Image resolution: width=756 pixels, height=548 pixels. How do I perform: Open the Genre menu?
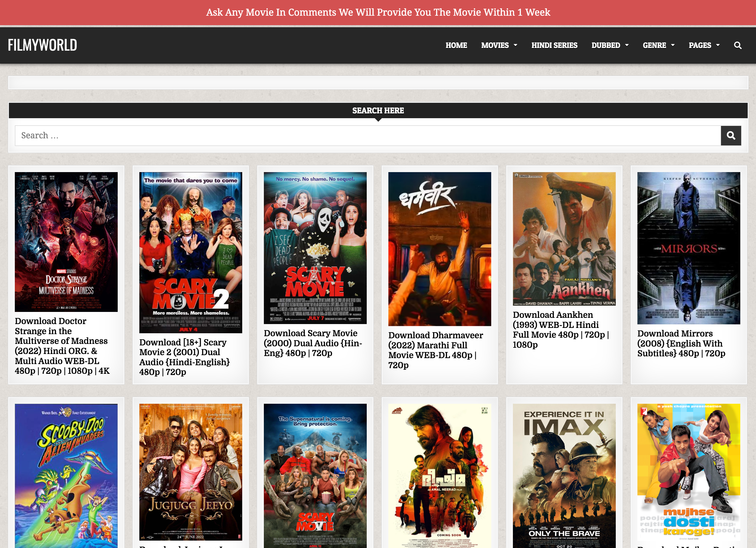point(654,45)
